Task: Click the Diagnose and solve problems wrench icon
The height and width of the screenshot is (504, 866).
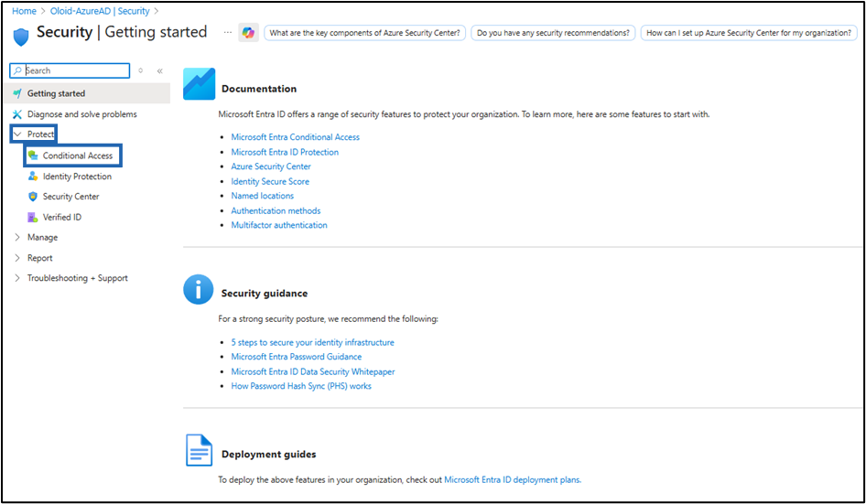Action: coord(17,114)
